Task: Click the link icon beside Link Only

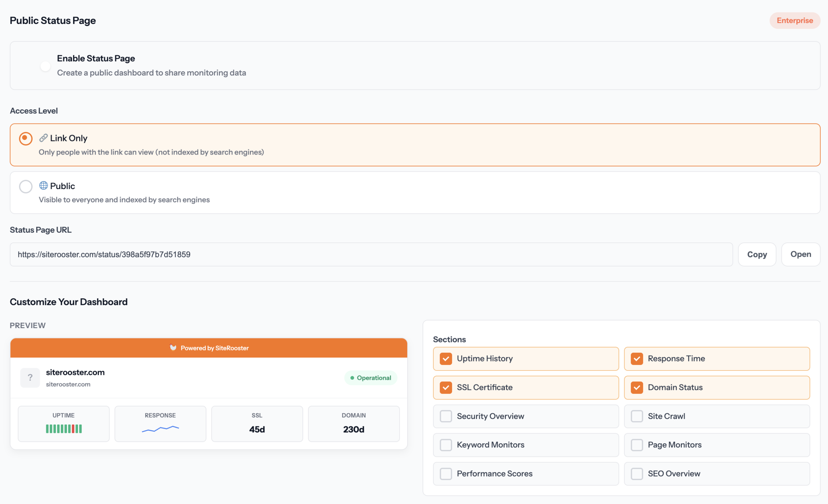Action: tap(43, 138)
